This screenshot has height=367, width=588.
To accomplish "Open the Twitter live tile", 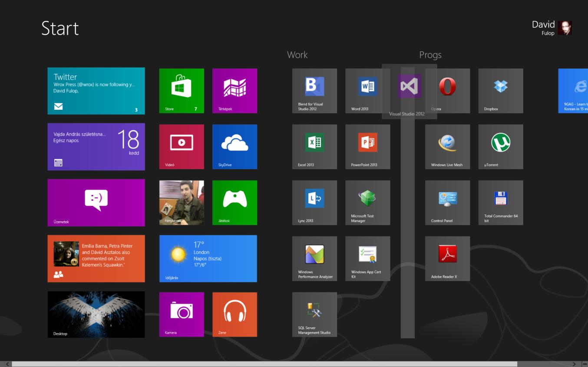I will tap(96, 91).
